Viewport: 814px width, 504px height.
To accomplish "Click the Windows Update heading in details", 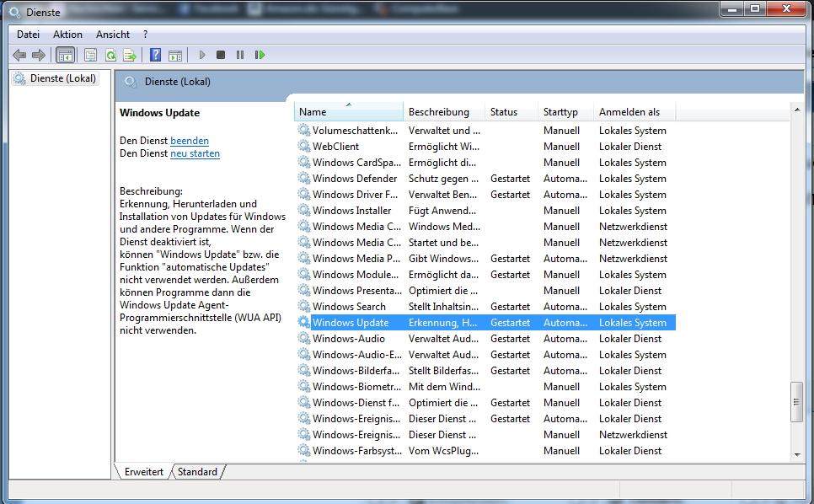I will (159, 113).
